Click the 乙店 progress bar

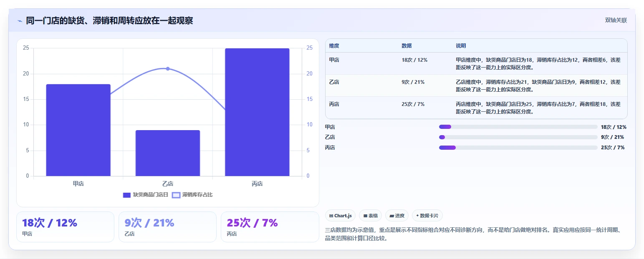coord(518,137)
